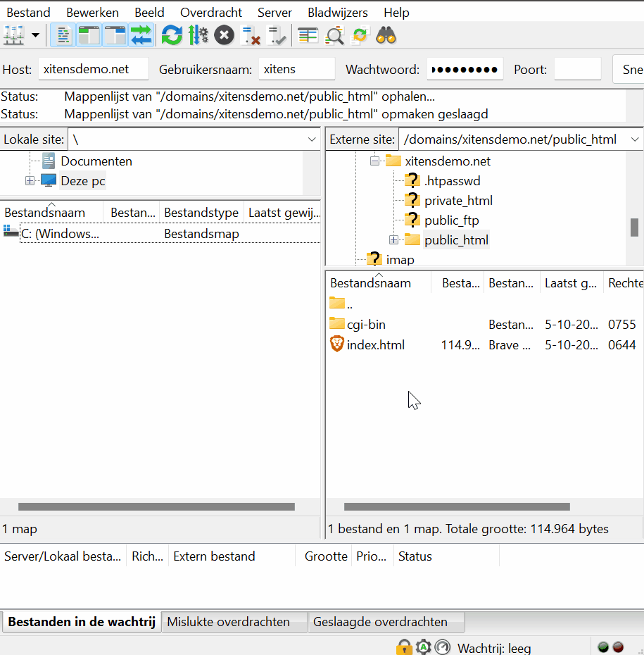
Task: Click the remote file list horizontal scrollbar
Action: tap(457, 506)
